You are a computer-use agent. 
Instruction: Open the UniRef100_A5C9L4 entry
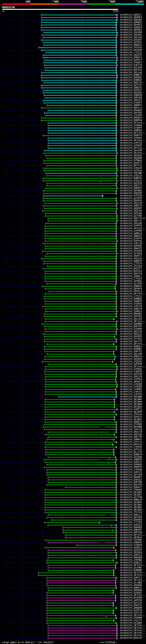131,291
